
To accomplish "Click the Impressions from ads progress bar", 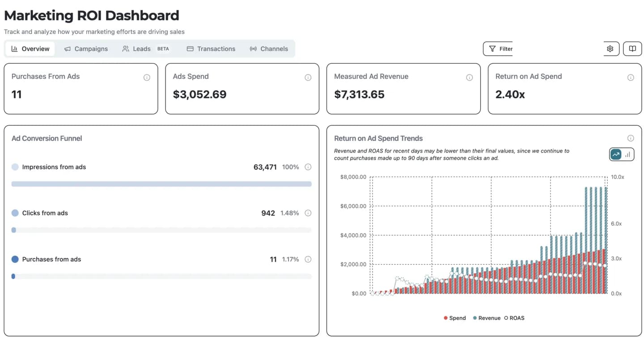I will [x=161, y=184].
